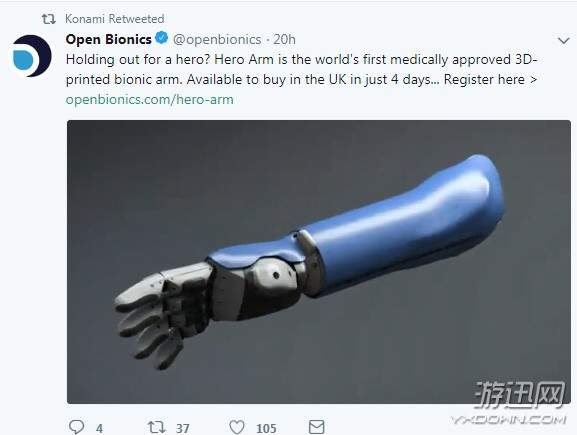Open the 4 replies count
Screen dimensions: 577x435
99,429
